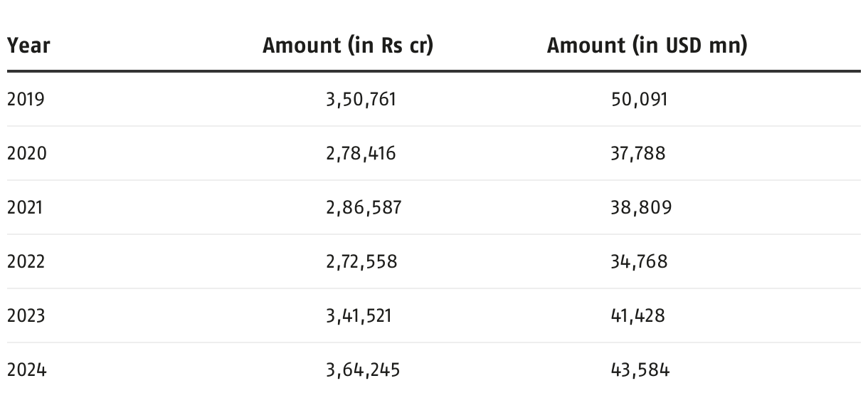Screen dimensions: 868x403
Task: Click the 2,78,416 rupee amount
Action: pyautogui.click(x=361, y=153)
